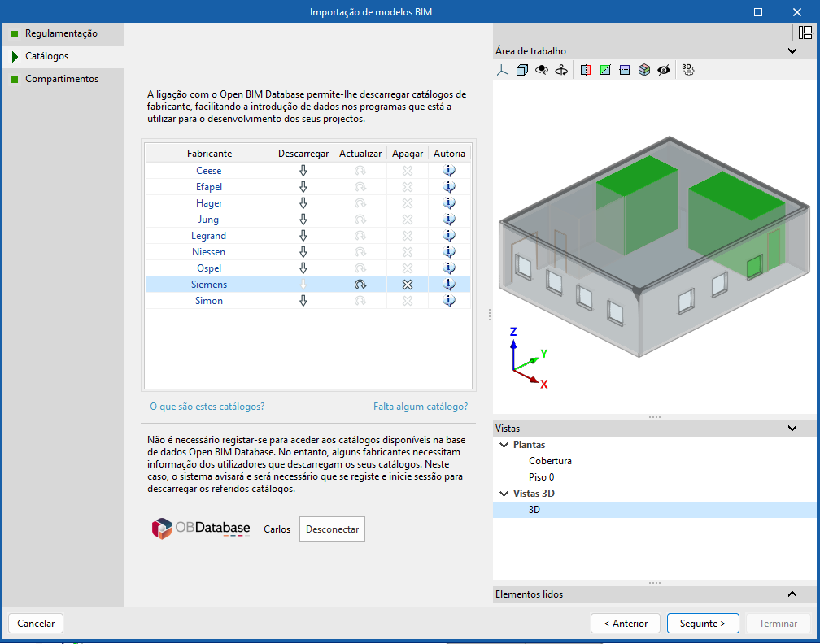Download the Legrand catalog
Screen dimensions: 820x644
pos(303,235)
